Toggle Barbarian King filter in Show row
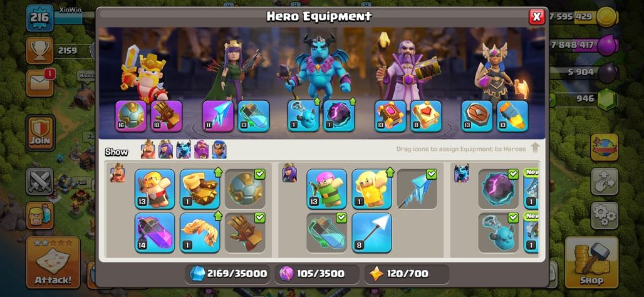644x297 pixels. tap(148, 150)
